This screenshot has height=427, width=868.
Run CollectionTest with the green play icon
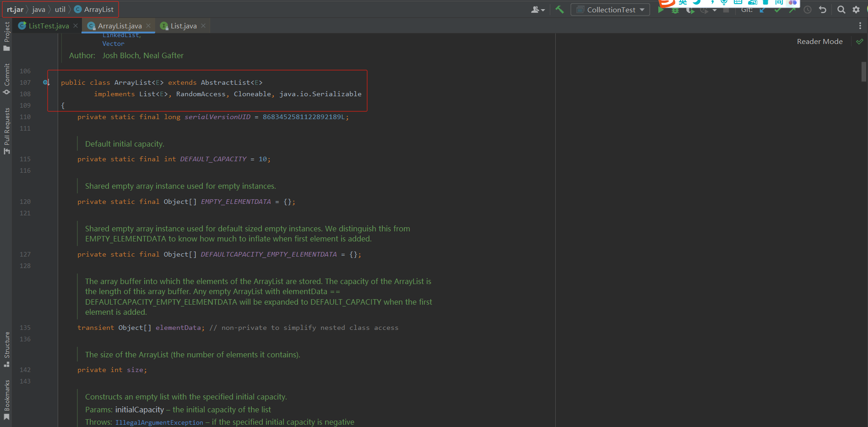661,10
